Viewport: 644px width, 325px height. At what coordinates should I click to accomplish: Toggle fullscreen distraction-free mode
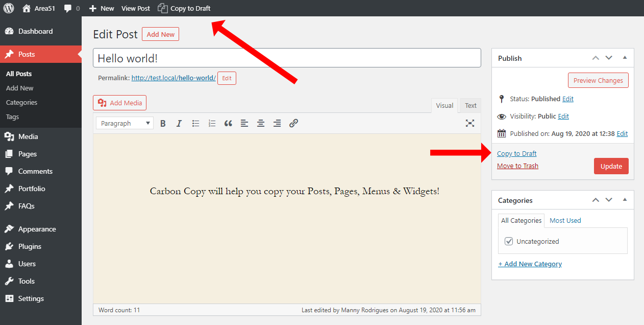(x=470, y=123)
